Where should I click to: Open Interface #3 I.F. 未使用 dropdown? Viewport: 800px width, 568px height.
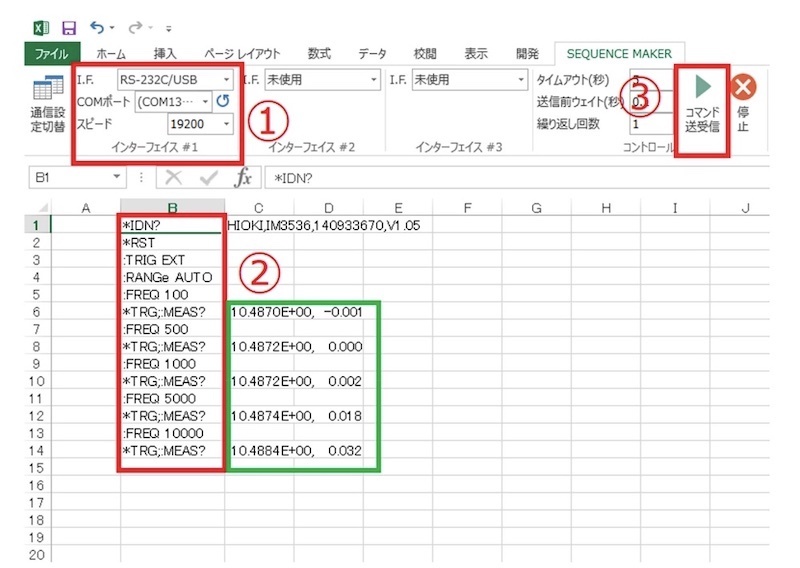point(469,80)
